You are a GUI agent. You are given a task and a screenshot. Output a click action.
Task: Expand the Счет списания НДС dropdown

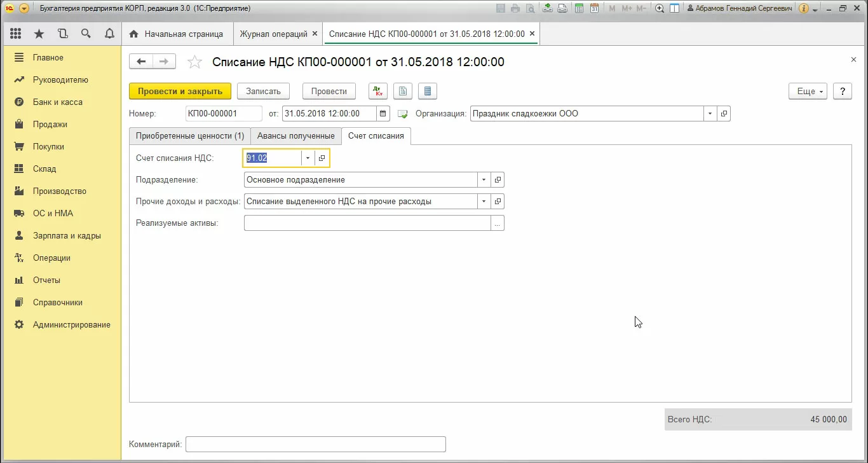tap(308, 158)
